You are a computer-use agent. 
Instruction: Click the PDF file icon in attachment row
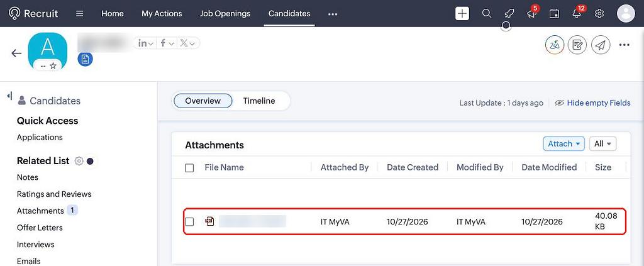(x=209, y=221)
